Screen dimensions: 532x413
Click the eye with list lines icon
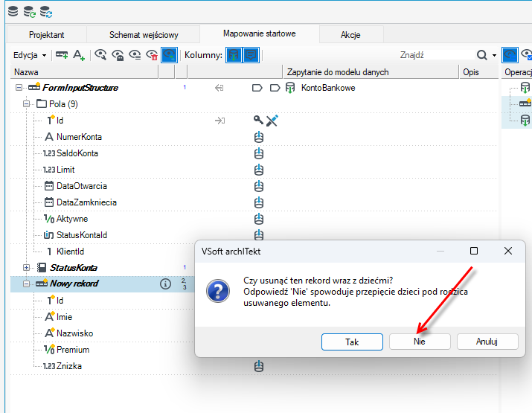click(x=135, y=54)
